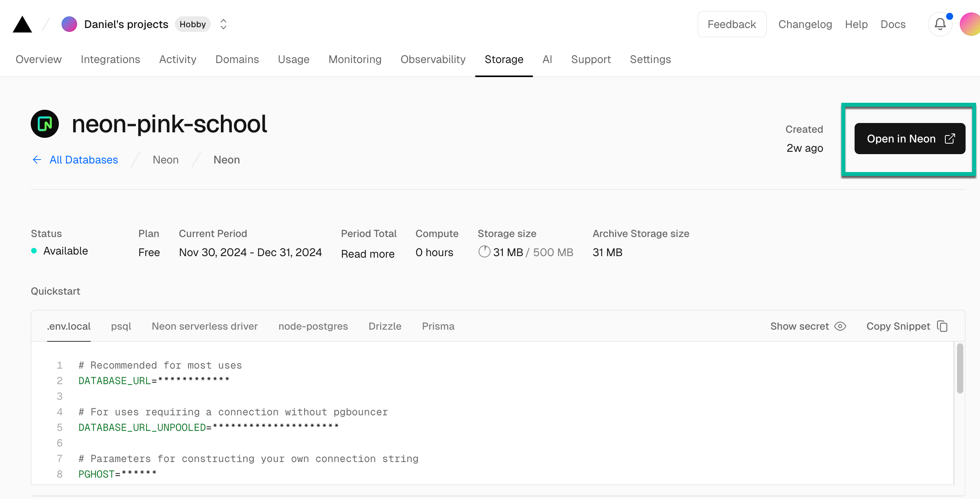980x499 pixels.
Task: Open the Docs link
Action: click(893, 24)
